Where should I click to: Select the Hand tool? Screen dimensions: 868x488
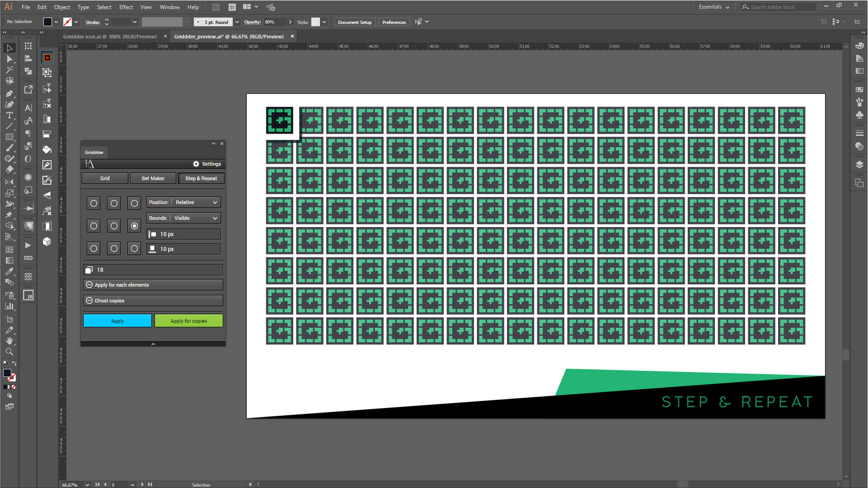(9, 341)
